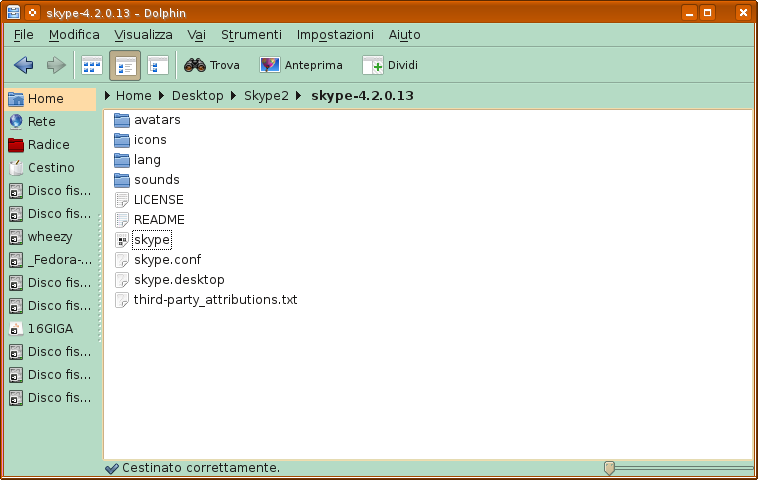
Task: Open the Impostazioni menu
Action: (335, 35)
